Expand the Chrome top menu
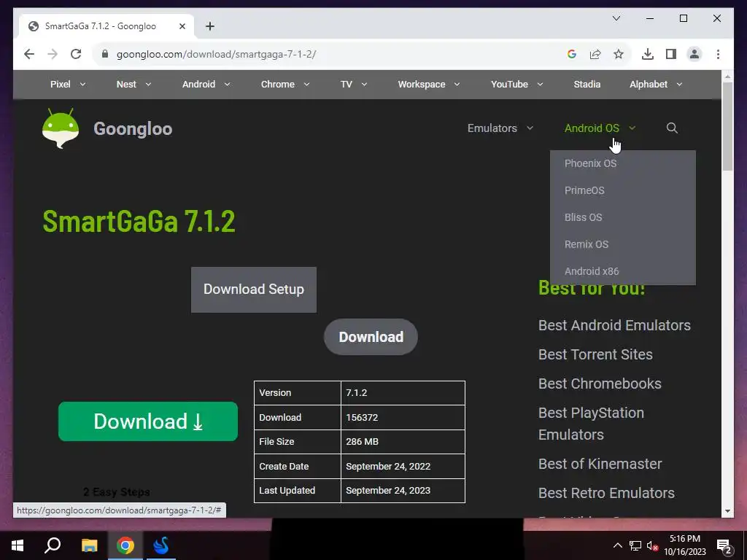This screenshot has width=747, height=560. pos(285,85)
